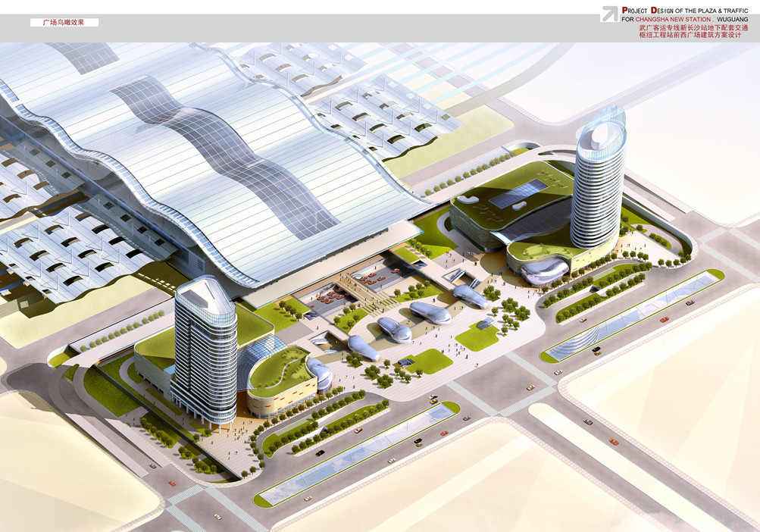Click the crosswalk intersection at the bottom left
This screenshot has height=532, width=760.
(189, 502)
